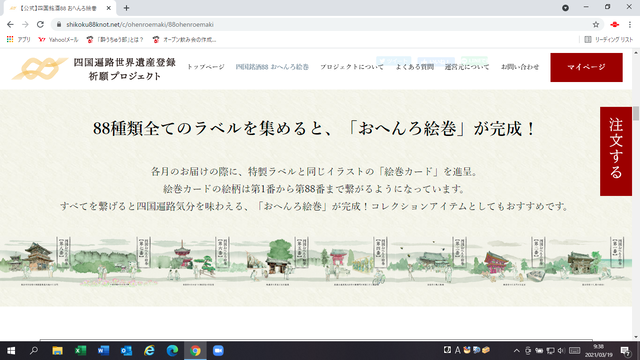Bookmark this page with the star icon
Screen dimensions: 640x360
click(x=596, y=24)
